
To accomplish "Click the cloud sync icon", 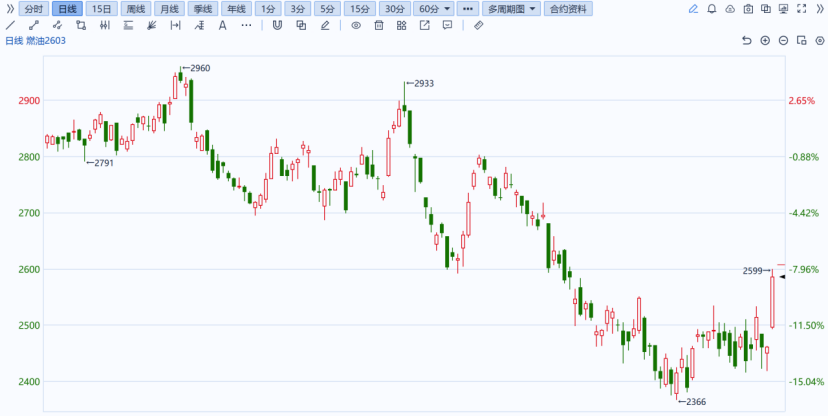I will [730, 8].
